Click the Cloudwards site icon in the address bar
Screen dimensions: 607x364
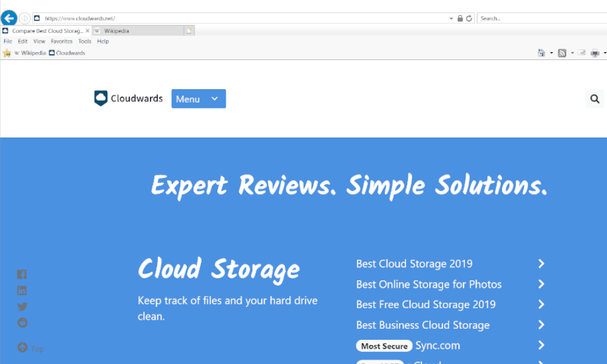coord(37,18)
